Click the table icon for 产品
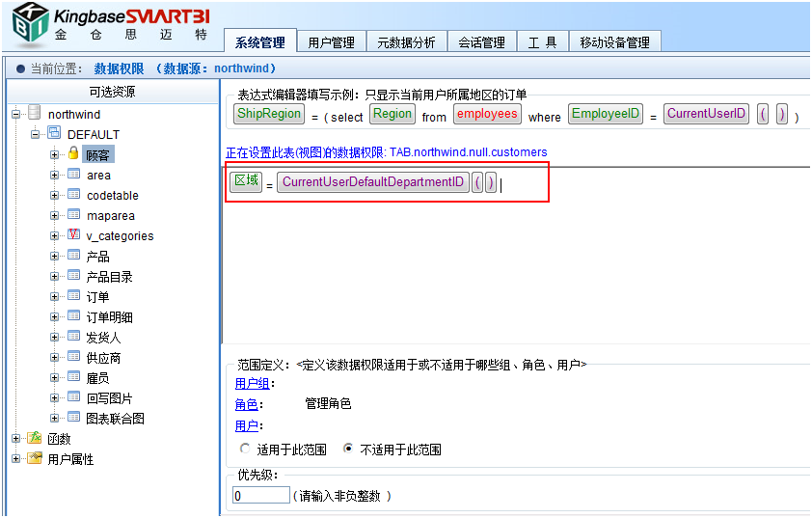 click(x=74, y=255)
